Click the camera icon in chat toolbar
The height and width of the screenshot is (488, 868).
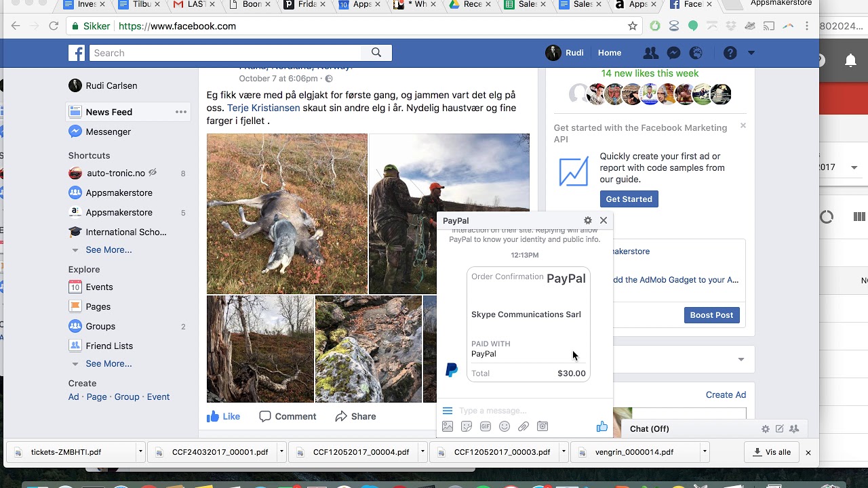(542, 426)
